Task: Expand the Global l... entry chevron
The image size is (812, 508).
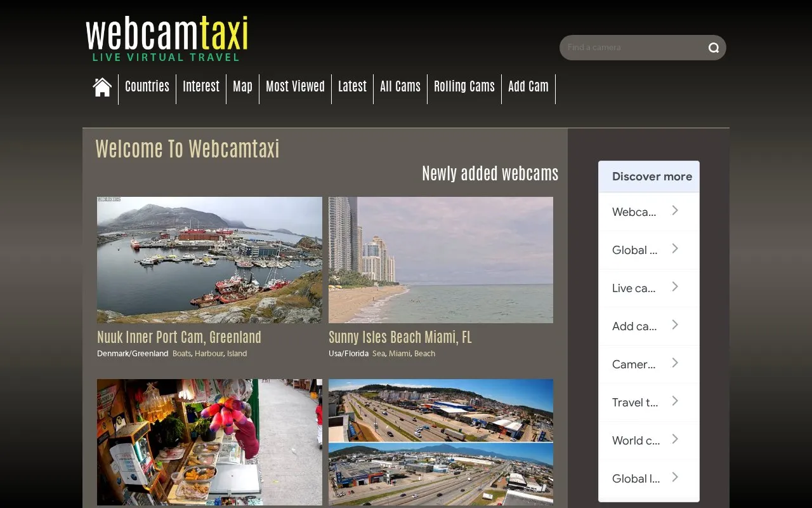Action: tap(675, 478)
